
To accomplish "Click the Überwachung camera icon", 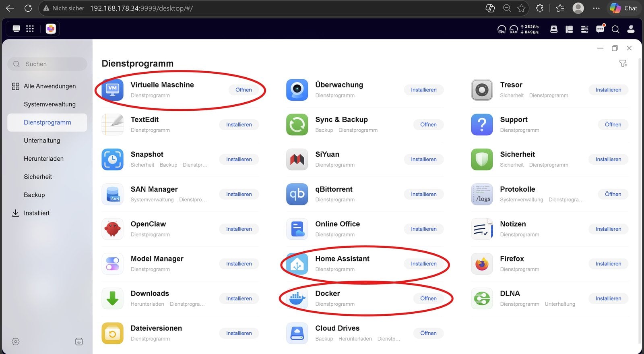I will pyautogui.click(x=297, y=90).
